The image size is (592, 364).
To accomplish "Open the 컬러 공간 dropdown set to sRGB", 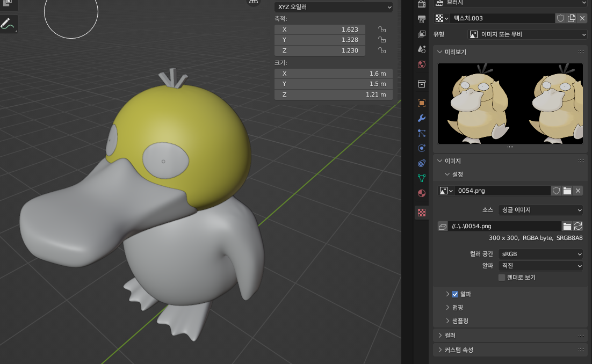I will pos(540,254).
